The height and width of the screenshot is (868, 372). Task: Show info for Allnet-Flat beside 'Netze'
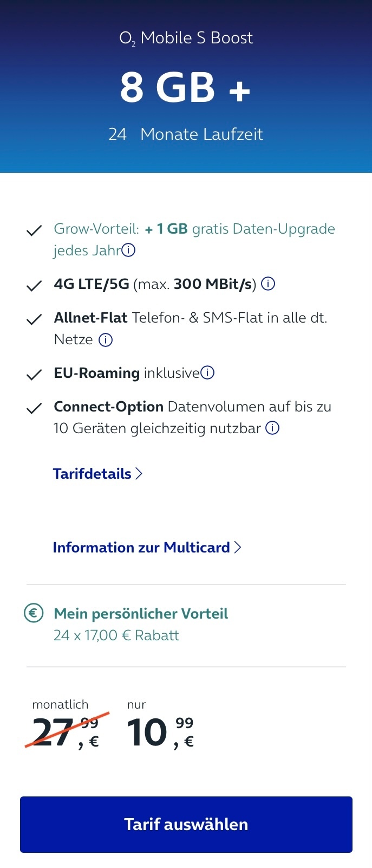[x=106, y=340]
